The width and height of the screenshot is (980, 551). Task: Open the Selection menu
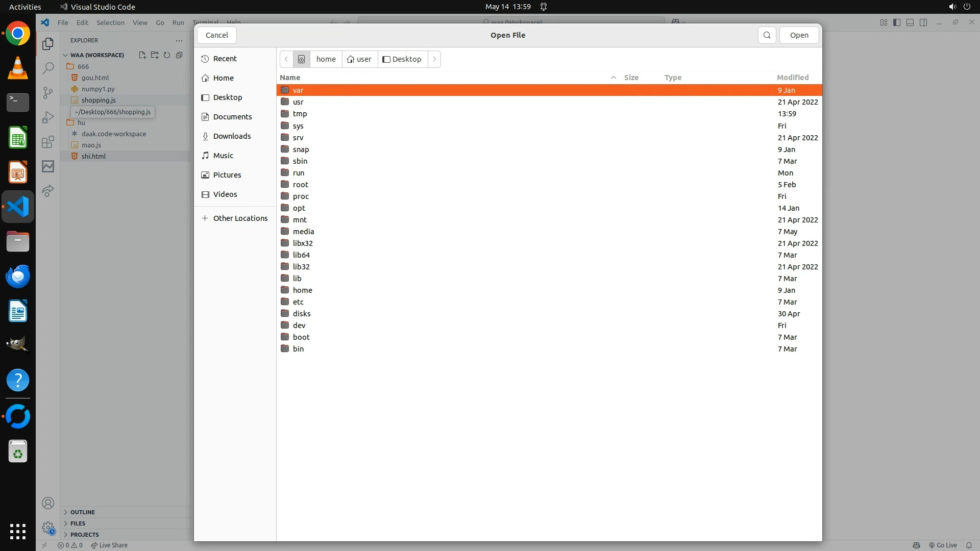pos(110,22)
